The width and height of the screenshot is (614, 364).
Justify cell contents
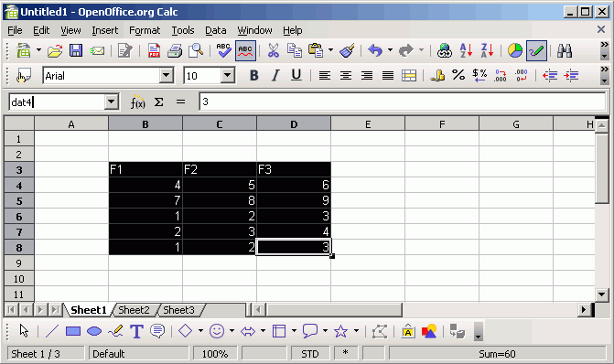(x=388, y=75)
